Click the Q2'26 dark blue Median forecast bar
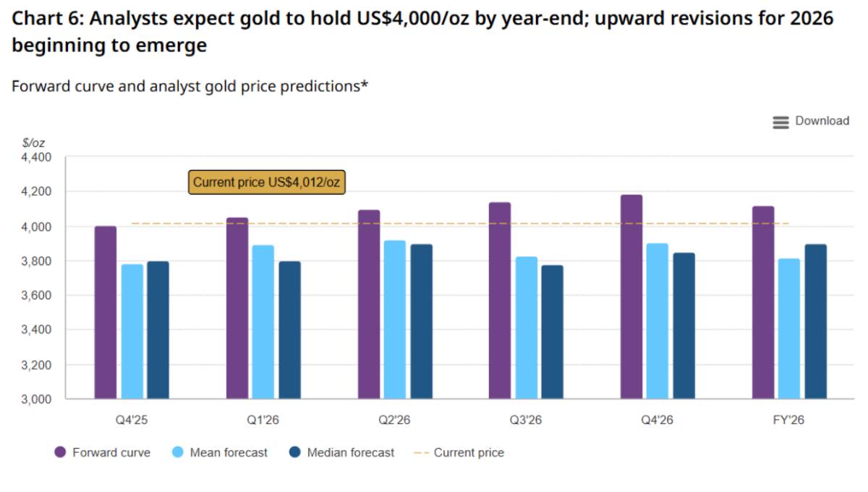Image resolution: width=868 pixels, height=492 pixels. (x=421, y=321)
